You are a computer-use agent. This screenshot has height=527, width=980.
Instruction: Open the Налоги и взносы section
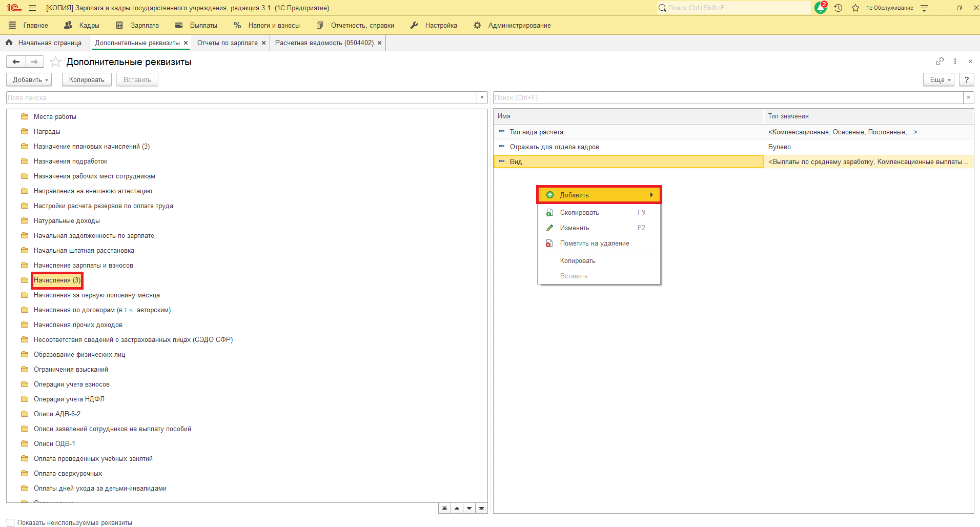[267, 26]
